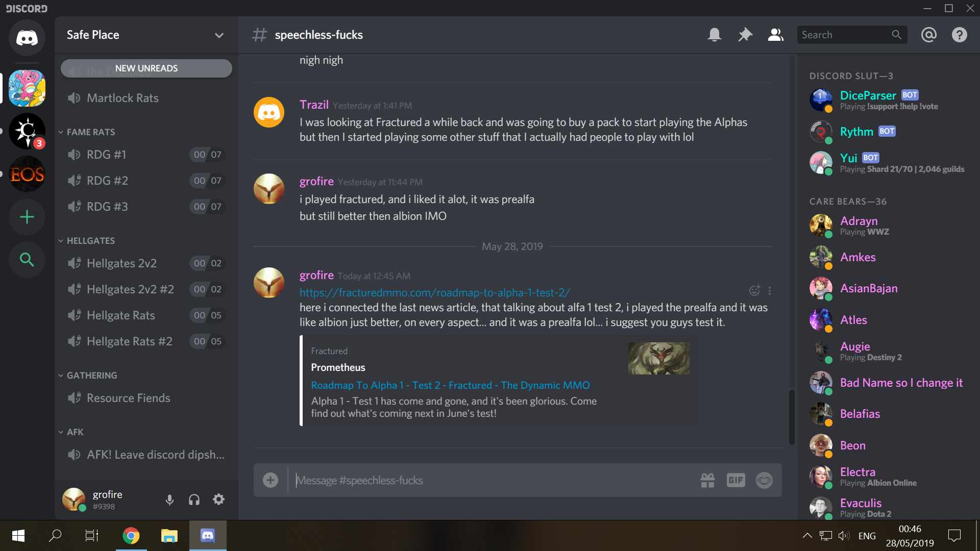Open the GIF picker

coord(736,480)
